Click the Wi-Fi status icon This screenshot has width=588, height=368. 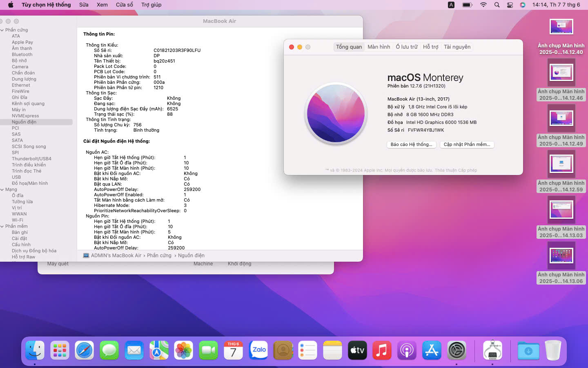[x=483, y=5]
